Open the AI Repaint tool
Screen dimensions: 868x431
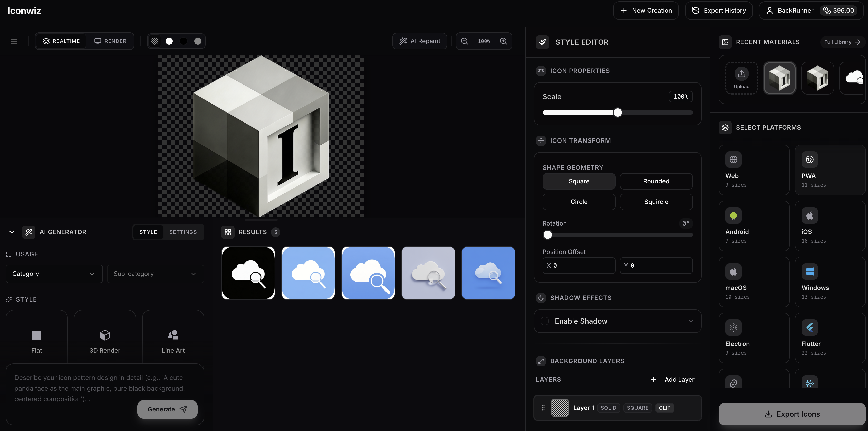coord(420,41)
